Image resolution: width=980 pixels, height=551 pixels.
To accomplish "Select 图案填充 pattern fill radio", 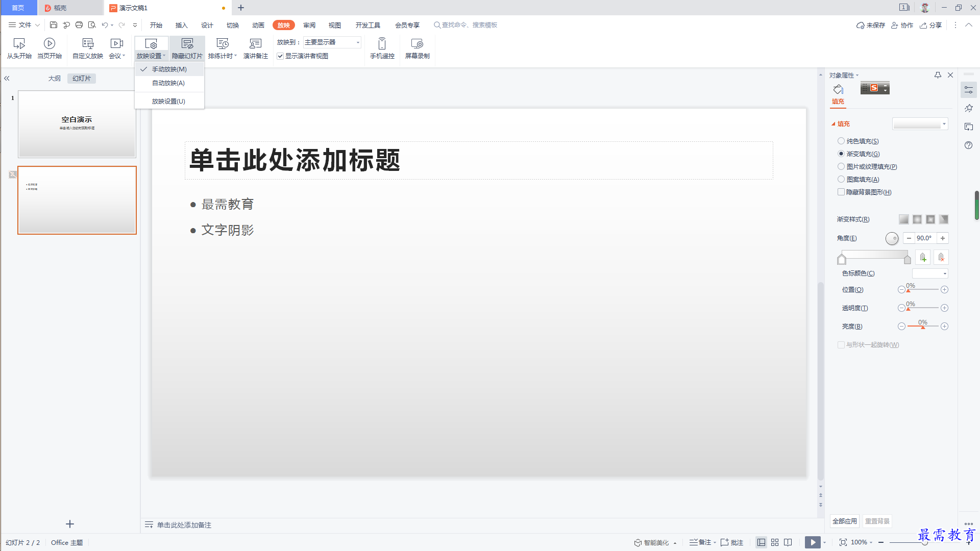I will pyautogui.click(x=841, y=179).
